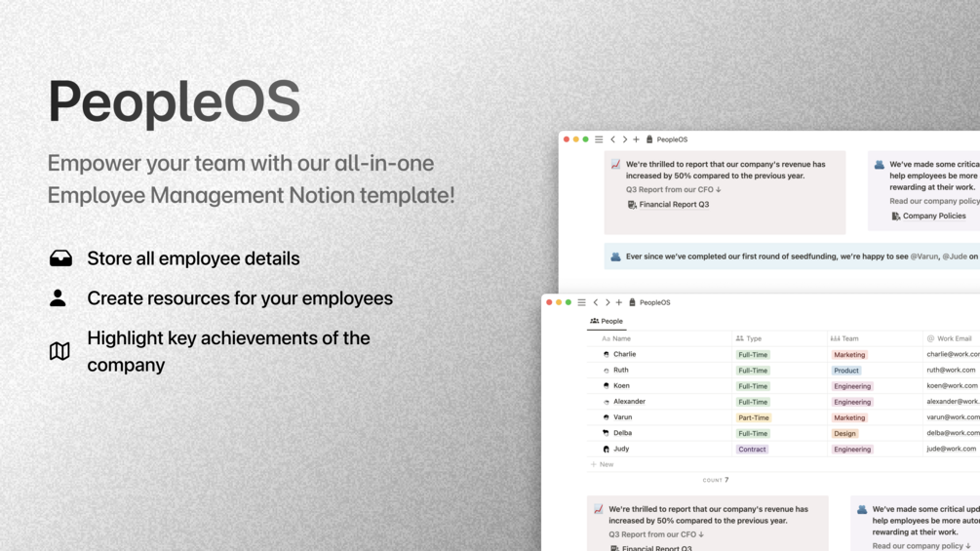
Task: Click Q3 Report from our CFO text in upper window
Action: click(674, 189)
